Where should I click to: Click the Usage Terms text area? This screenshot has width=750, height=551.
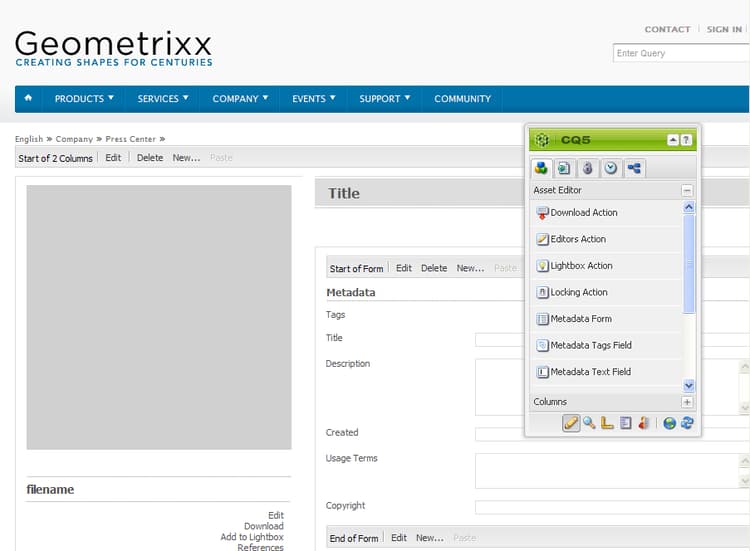tap(612, 471)
